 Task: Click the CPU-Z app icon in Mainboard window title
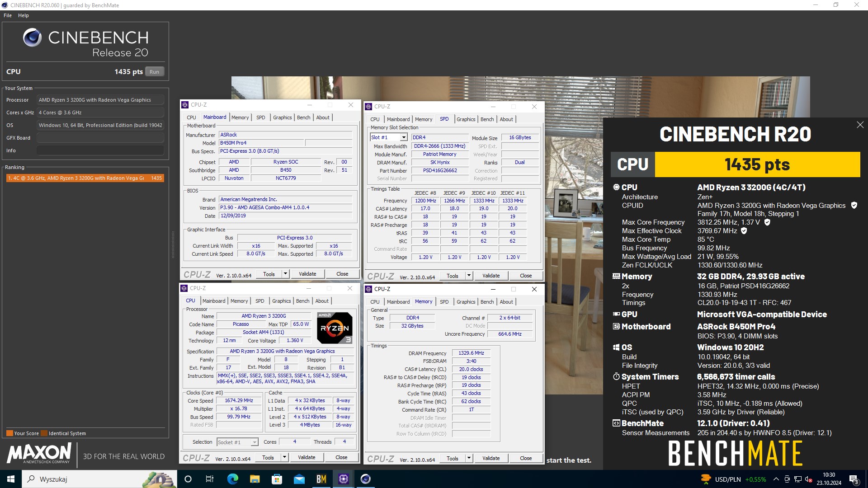point(184,105)
